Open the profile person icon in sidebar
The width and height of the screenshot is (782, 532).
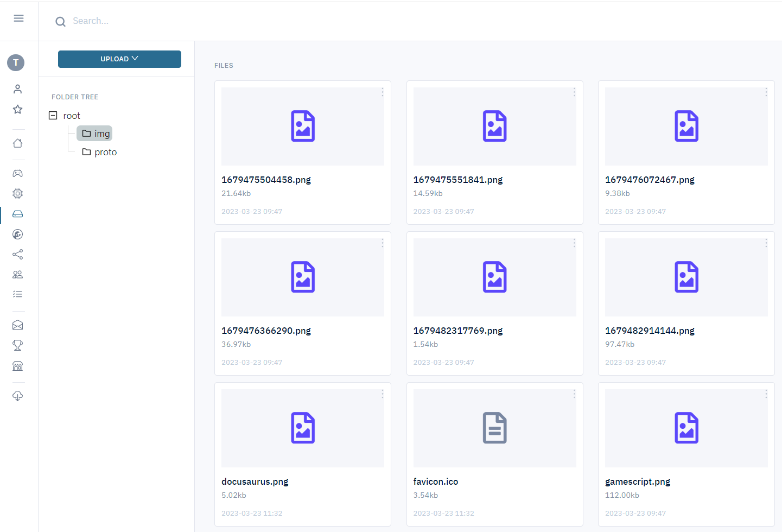tap(17, 89)
